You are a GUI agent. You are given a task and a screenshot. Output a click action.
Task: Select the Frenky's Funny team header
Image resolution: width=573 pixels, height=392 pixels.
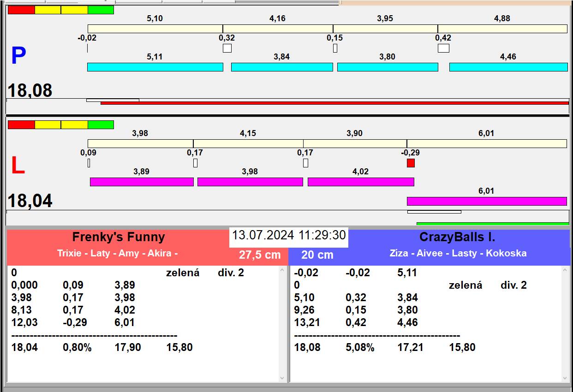click(x=119, y=237)
